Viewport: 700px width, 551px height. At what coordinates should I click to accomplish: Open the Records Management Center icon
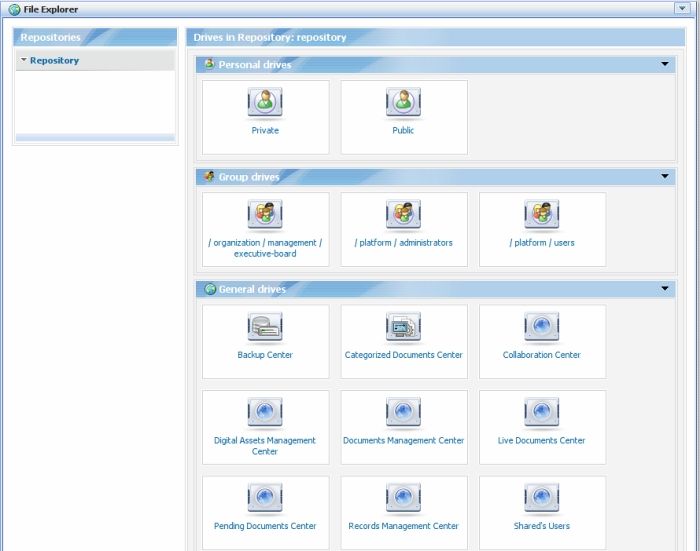[x=404, y=499]
